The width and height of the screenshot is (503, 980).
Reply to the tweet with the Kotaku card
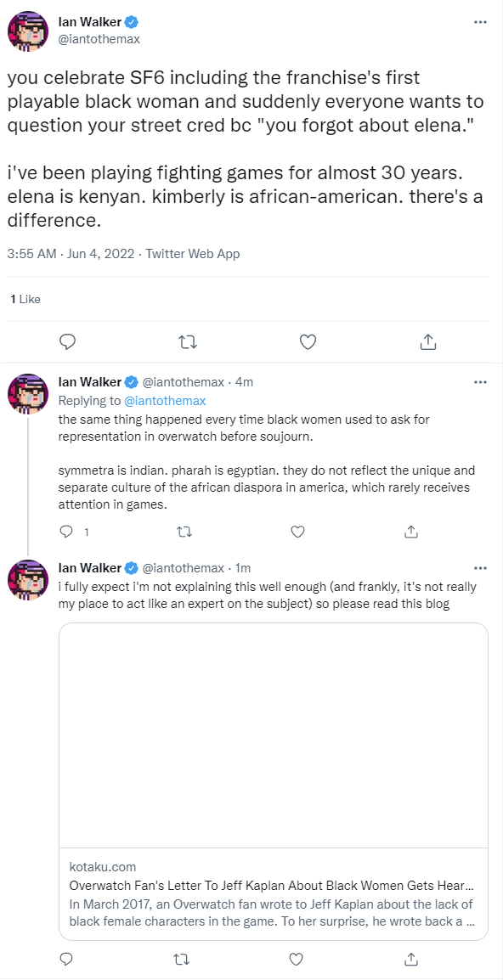67,959
